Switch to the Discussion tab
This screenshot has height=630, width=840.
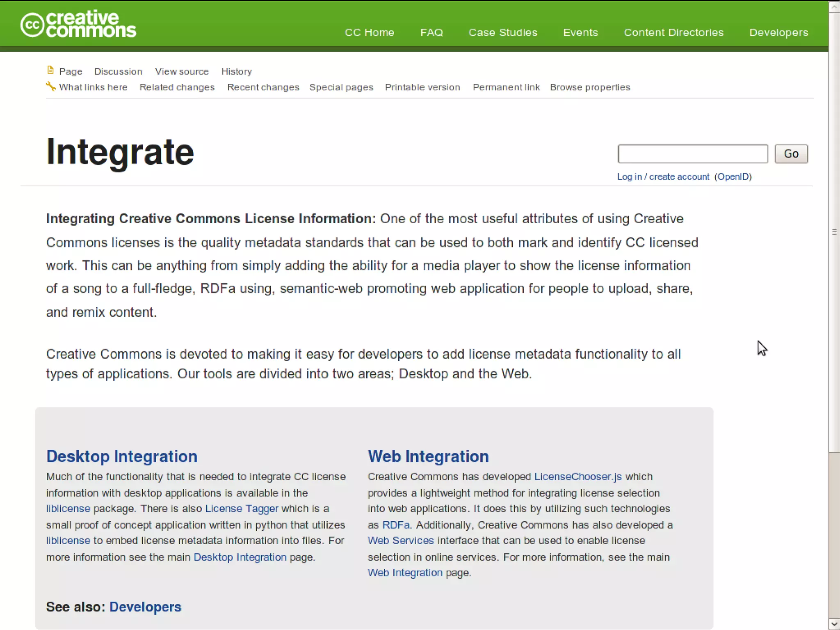click(x=118, y=71)
